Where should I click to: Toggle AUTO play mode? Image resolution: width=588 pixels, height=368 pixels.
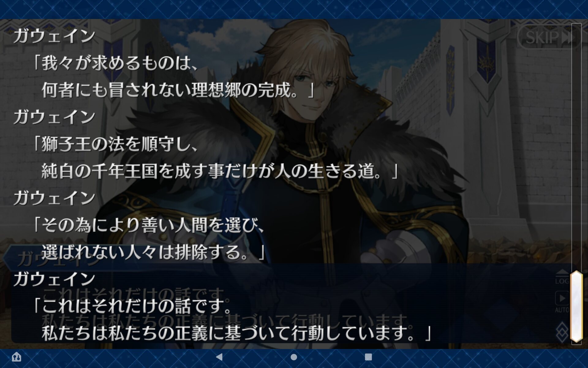(x=562, y=302)
